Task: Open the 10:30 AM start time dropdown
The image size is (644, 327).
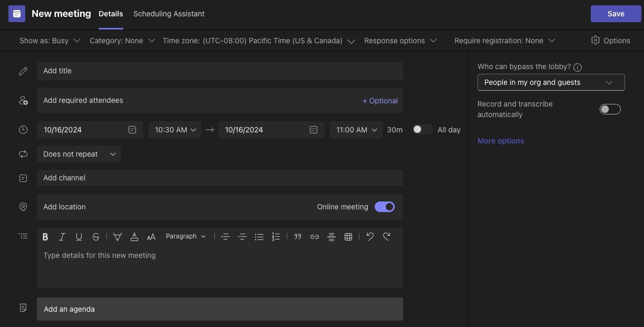Action: [175, 130]
